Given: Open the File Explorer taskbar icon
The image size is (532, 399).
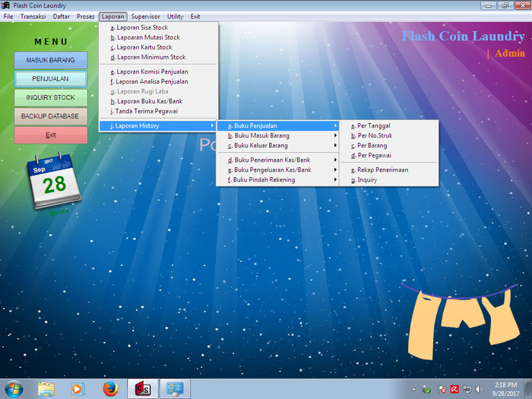Looking at the screenshot, I should click(x=46, y=389).
